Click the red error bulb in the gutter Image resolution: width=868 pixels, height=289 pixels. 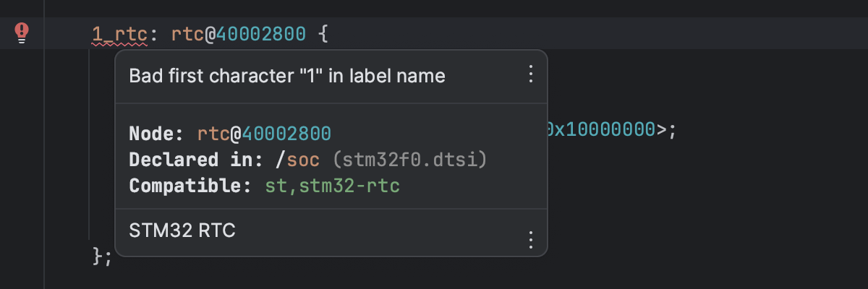(22, 32)
